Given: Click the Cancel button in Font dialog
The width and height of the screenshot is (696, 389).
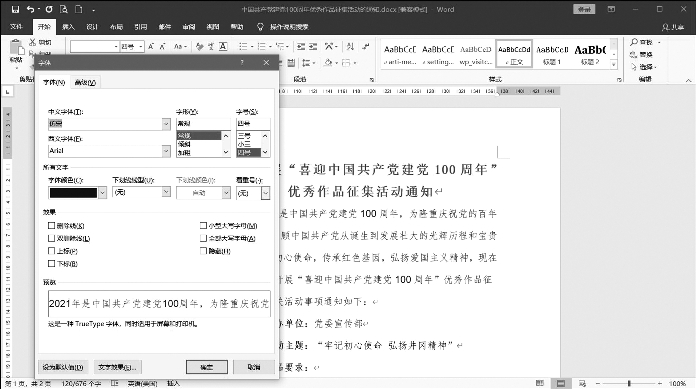Looking at the screenshot, I should [254, 367].
